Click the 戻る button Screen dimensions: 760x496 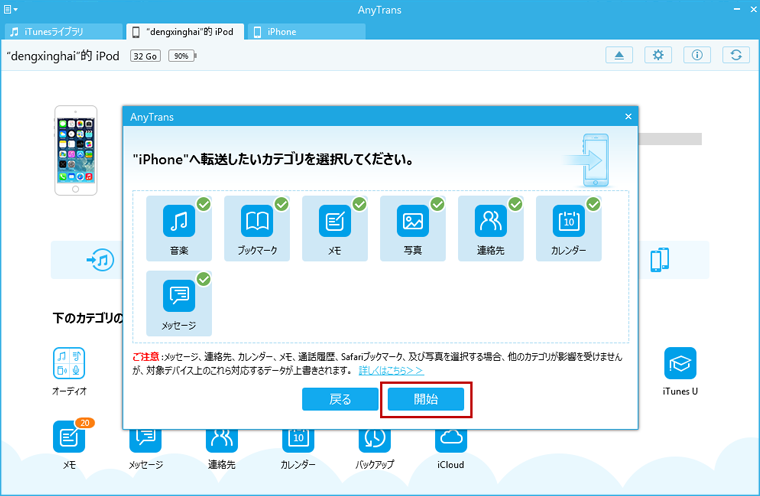coord(340,399)
